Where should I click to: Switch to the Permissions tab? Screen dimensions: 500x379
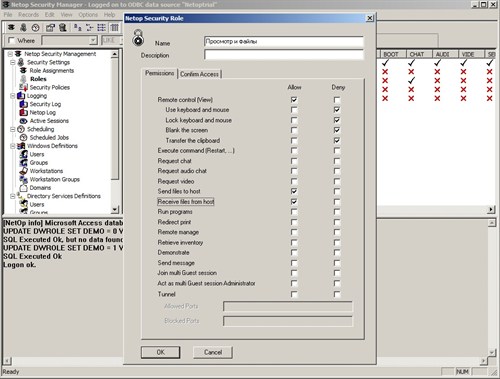coord(159,73)
